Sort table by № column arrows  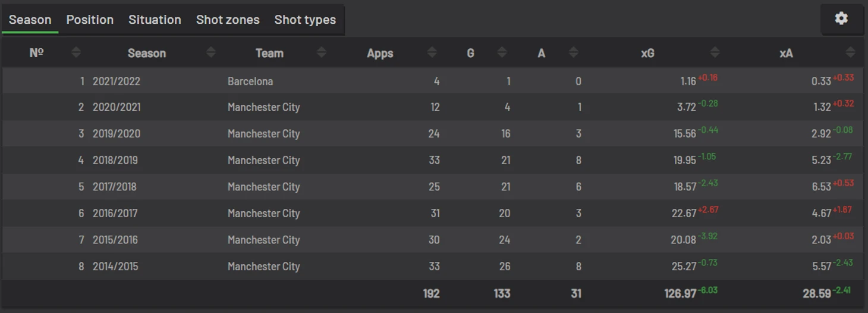coord(76,52)
